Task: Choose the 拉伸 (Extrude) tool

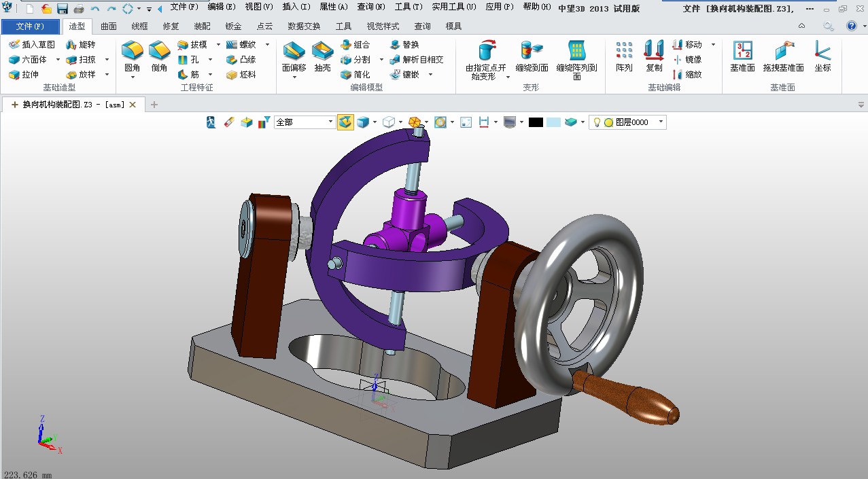Action: pos(24,74)
